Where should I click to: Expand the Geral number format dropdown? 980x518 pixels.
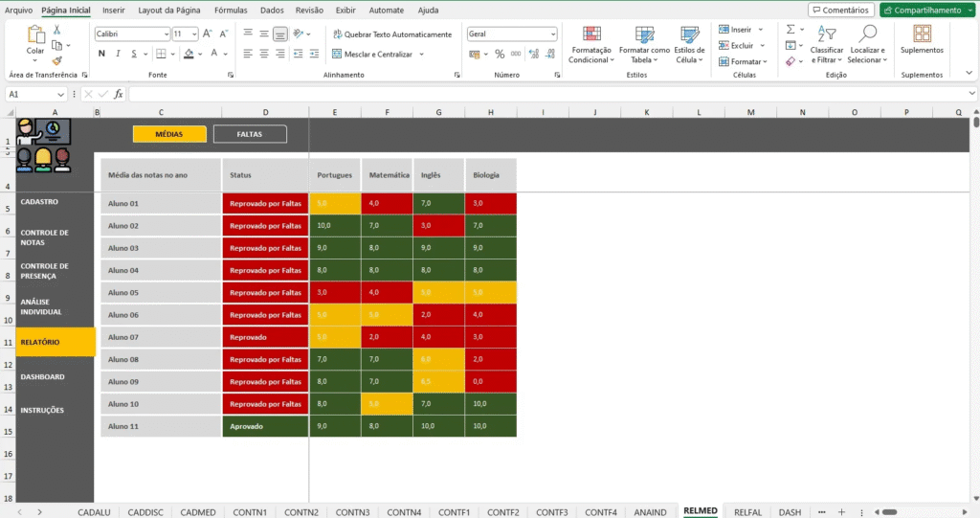point(552,34)
